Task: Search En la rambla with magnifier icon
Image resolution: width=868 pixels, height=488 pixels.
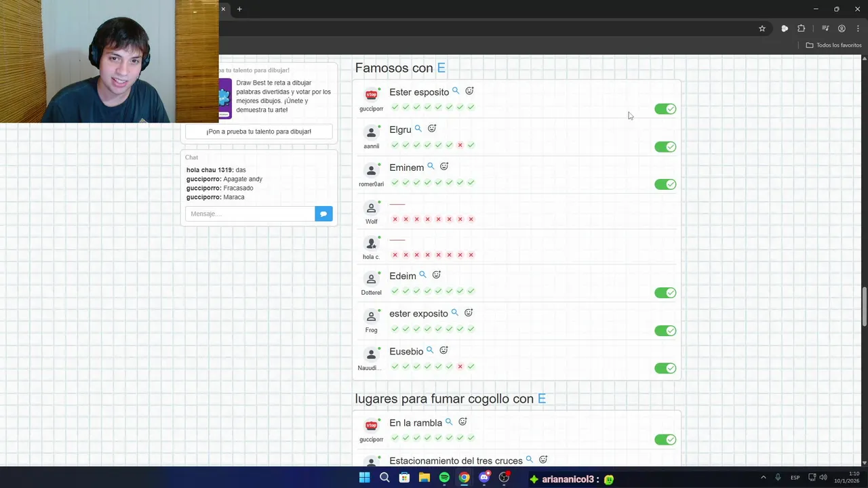Action: tap(449, 422)
